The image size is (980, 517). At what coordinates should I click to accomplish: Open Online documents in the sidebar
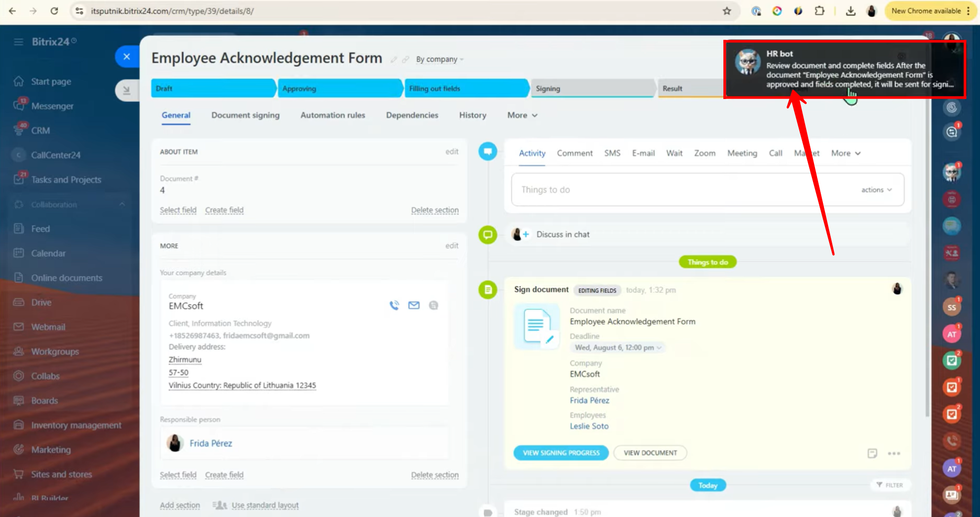pos(67,278)
